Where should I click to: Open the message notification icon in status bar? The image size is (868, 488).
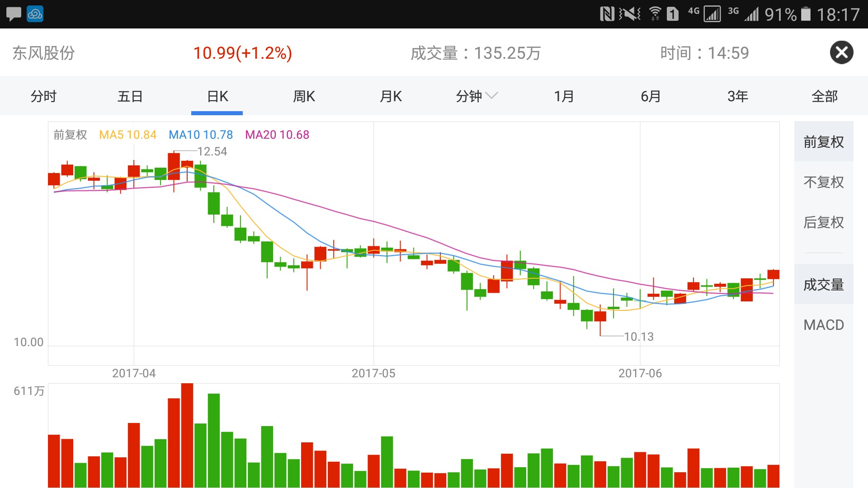[14, 14]
